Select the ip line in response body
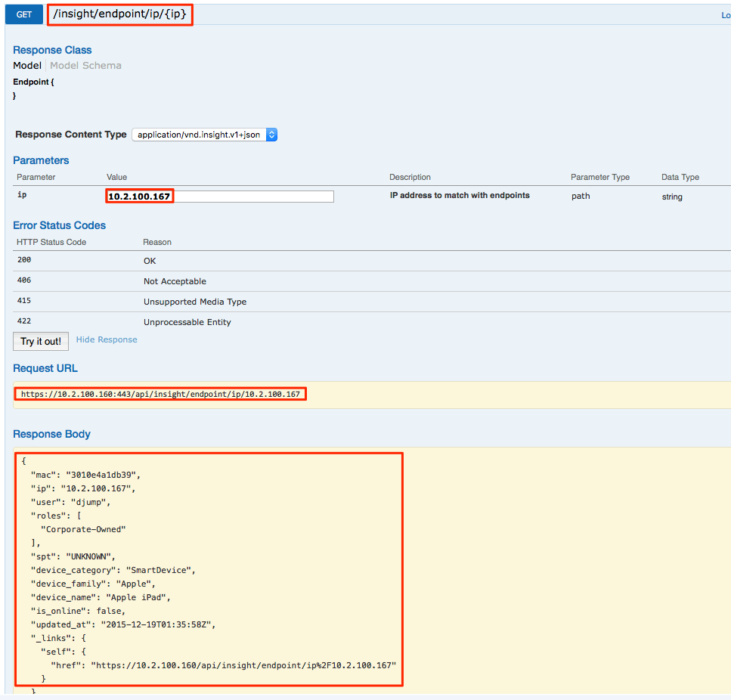The width and height of the screenshot is (731, 700). tap(83, 489)
